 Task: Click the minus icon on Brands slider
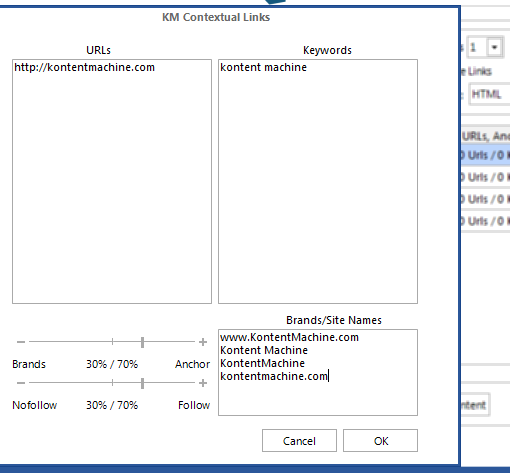[x=21, y=342]
